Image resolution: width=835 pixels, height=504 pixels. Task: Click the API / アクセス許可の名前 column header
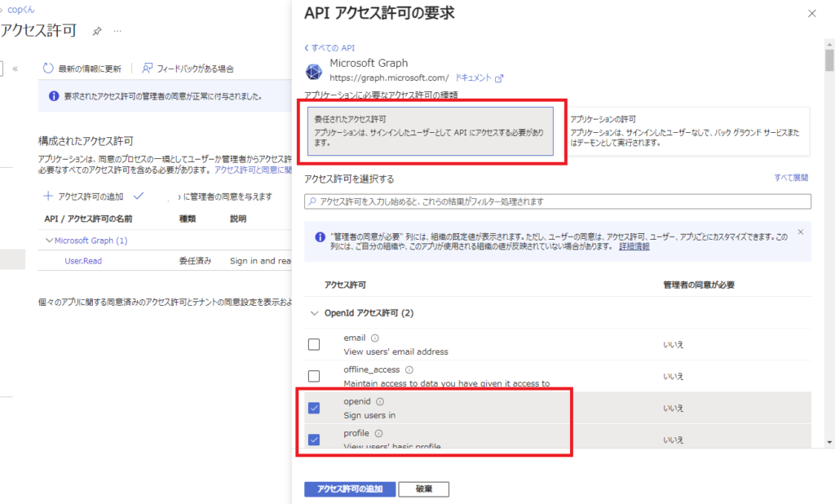point(88,219)
